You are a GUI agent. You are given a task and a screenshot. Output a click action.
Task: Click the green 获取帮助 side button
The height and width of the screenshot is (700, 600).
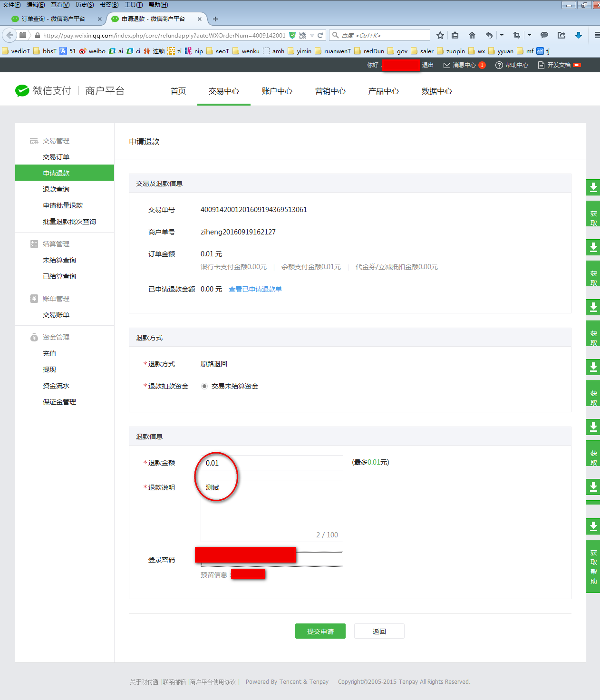[x=593, y=566]
